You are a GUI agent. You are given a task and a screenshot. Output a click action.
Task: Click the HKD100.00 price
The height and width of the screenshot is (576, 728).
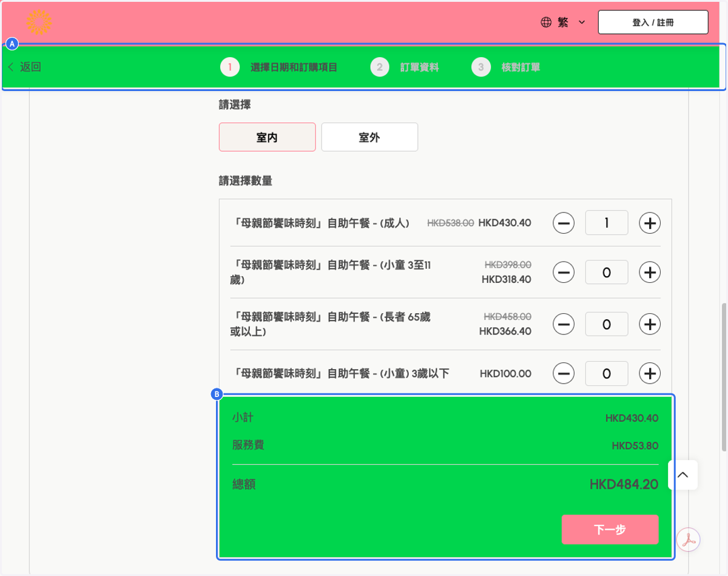pyautogui.click(x=505, y=374)
